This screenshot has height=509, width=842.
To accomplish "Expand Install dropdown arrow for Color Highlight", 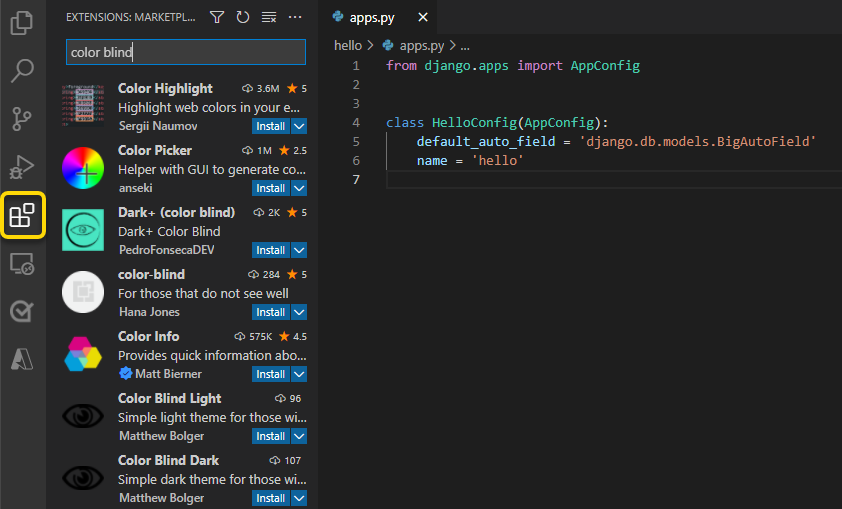I will click(x=299, y=126).
